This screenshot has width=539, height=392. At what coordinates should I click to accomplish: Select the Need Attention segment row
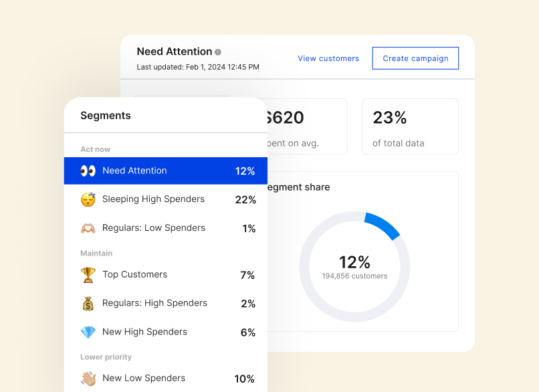click(165, 171)
